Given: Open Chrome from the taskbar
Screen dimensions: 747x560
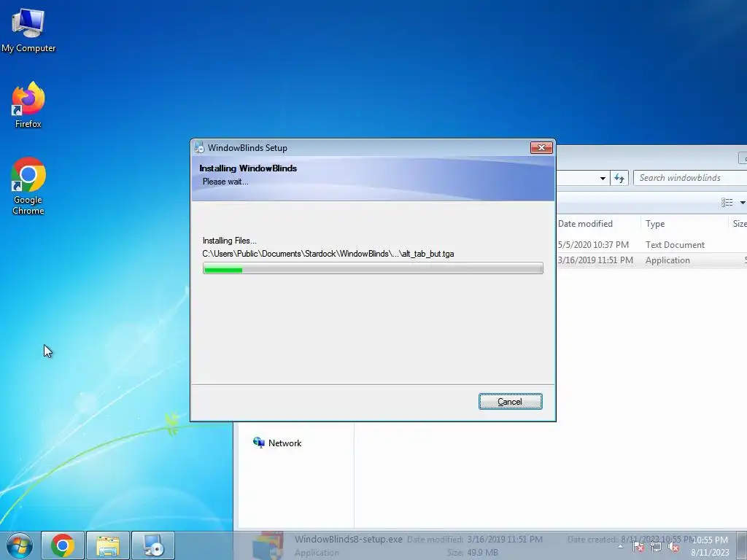Looking at the screenshot, I should tap(63, 545).
